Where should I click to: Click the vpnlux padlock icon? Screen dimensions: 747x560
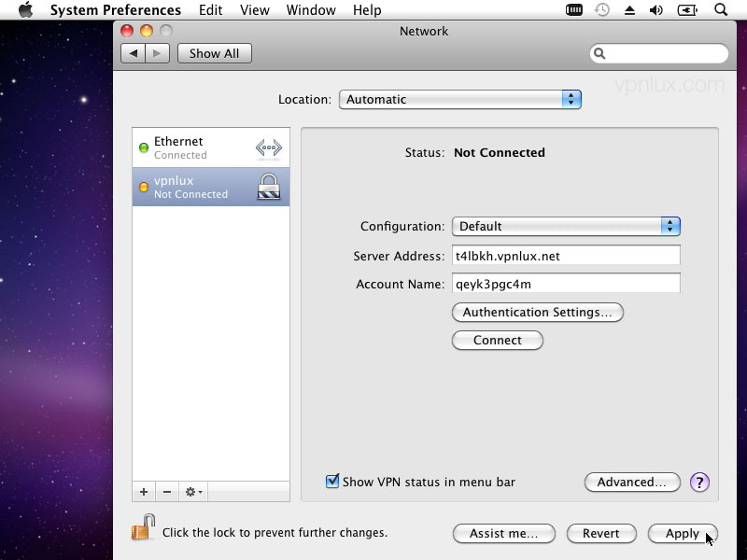(269, 187)
